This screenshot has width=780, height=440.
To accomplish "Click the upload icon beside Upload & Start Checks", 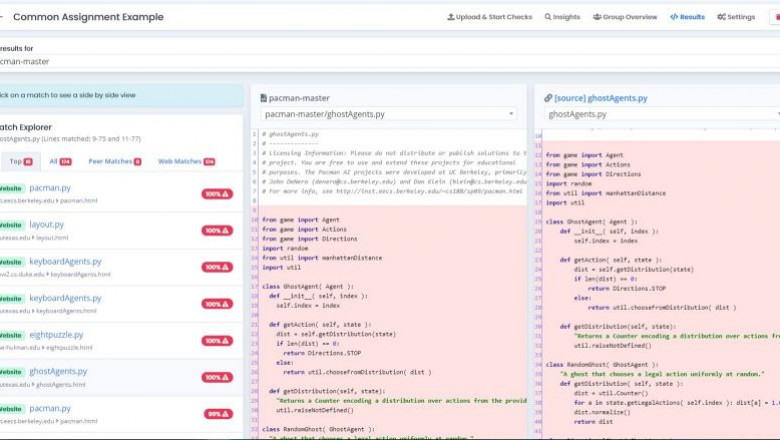I will click(451, 17).
